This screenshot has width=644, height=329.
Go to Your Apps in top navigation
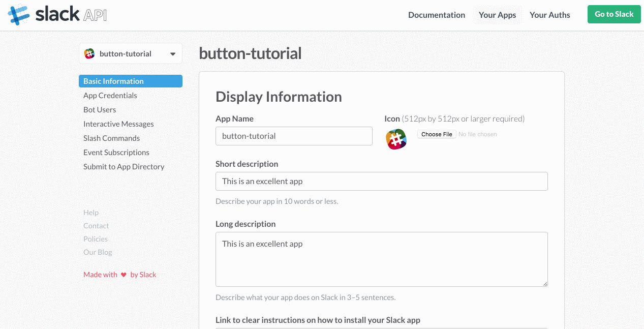[x=498, y=15]
